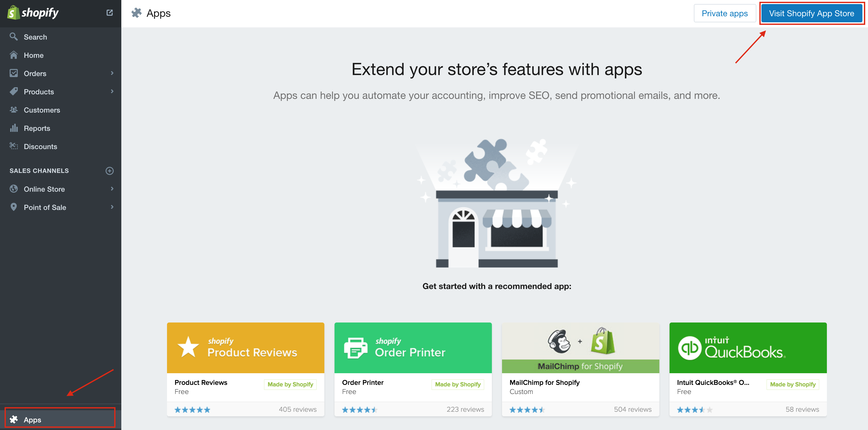The height and width of the screenshot is (430, 868).
Task: Click the Home house icon
Action: [x=13, y=55]
